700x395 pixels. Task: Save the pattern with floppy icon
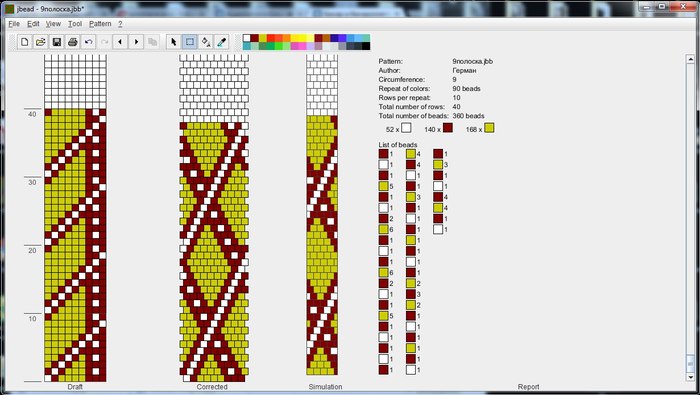(x=57, y=42)
